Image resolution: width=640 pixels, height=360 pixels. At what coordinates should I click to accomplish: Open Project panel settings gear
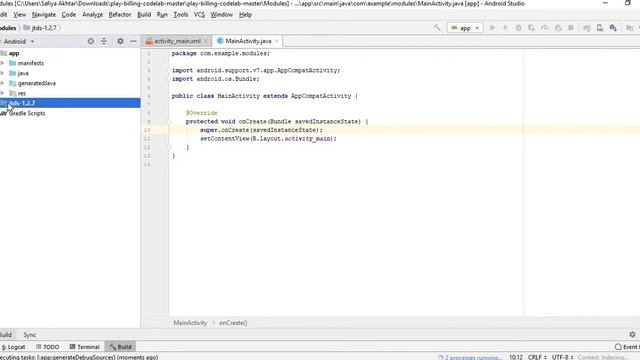coord(120,41)
